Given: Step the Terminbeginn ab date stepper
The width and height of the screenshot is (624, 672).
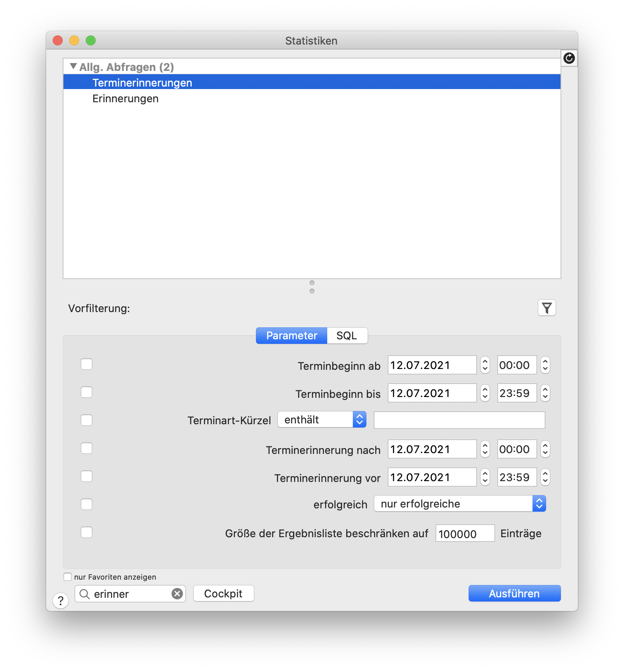Looking at the screenshot, I should click(485, 365).
